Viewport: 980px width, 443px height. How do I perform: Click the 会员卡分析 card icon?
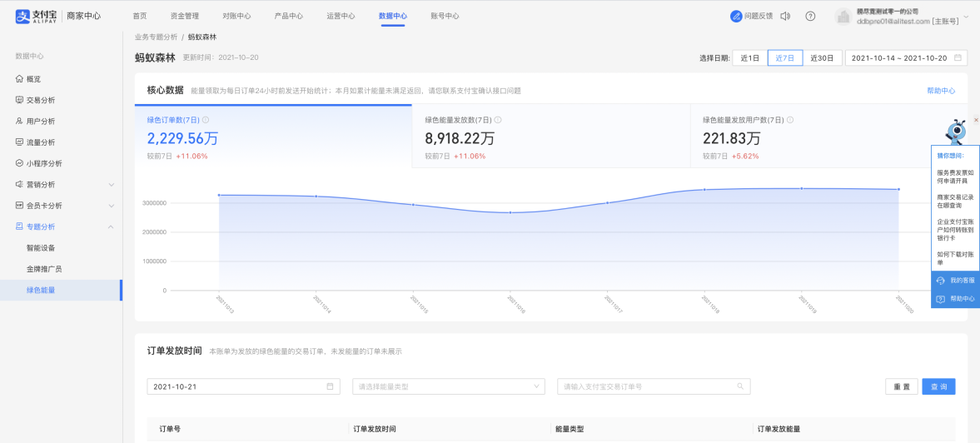coord(19,205)
